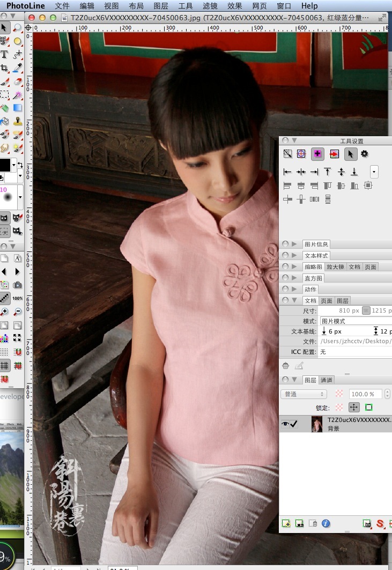The height and width of the screenshot is (570, 392).
Task: Click the Zoom In magnifier icon
Action: pyautogui.click(x=4, y=312)
